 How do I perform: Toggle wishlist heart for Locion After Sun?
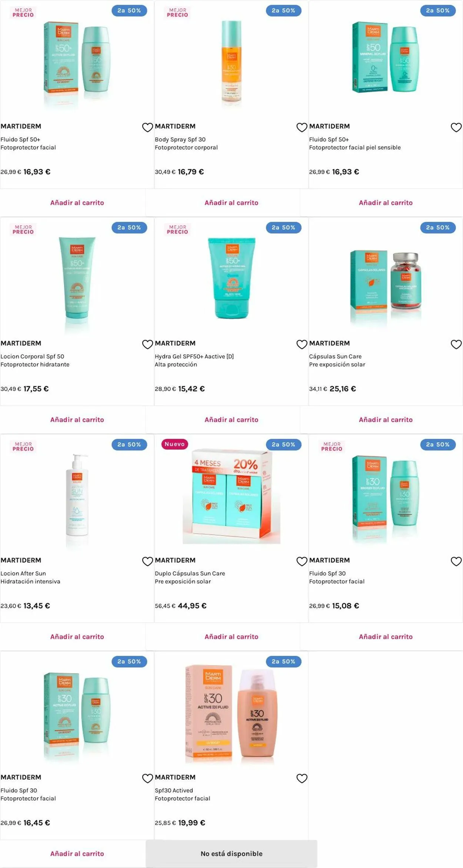pyautogui.click(x=147, y=561)
